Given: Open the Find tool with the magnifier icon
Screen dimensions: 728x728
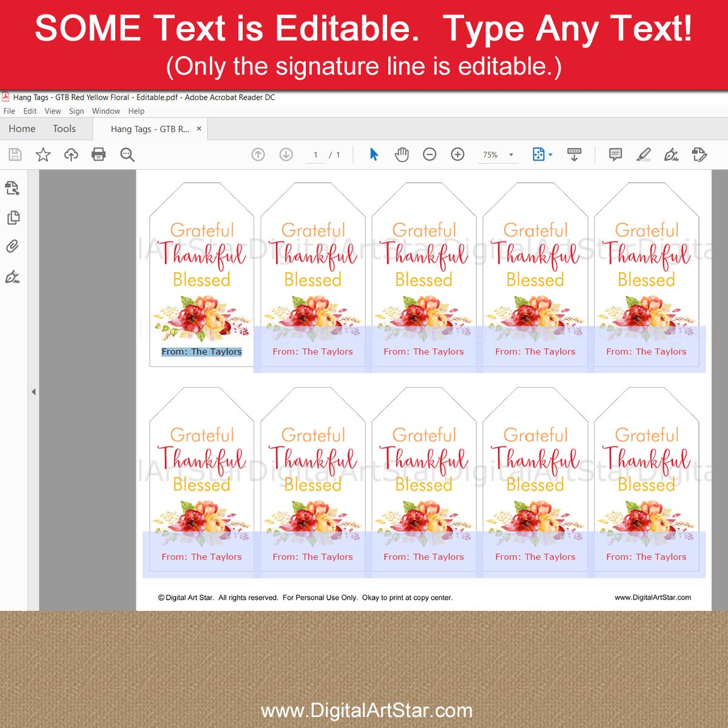Looking at the screenshot, I should 127,154.
